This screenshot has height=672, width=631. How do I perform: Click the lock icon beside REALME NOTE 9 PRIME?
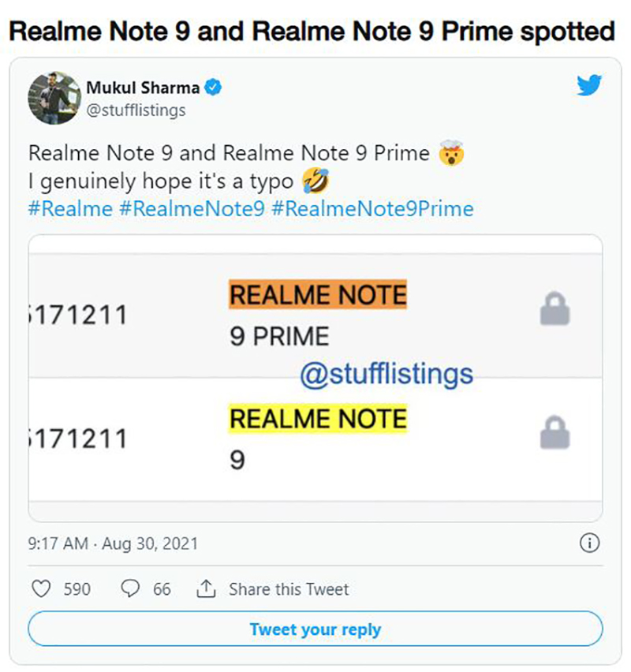(x=555, y=309)
